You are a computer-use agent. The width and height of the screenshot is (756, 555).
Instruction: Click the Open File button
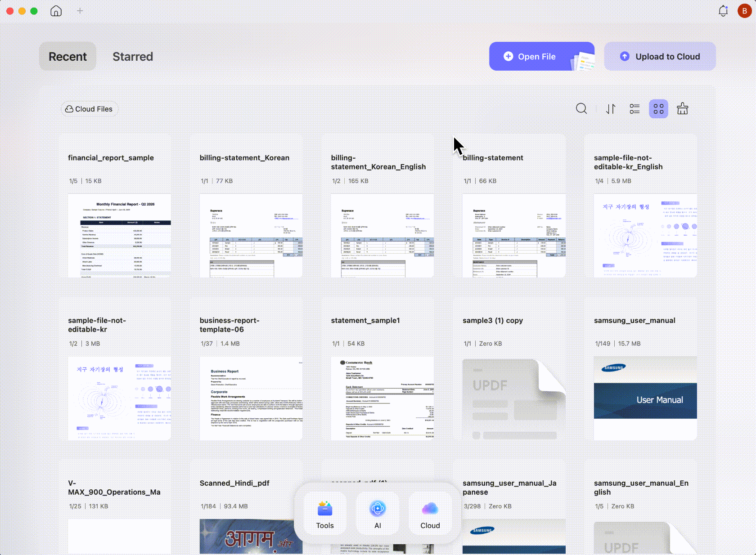point(542,56)
